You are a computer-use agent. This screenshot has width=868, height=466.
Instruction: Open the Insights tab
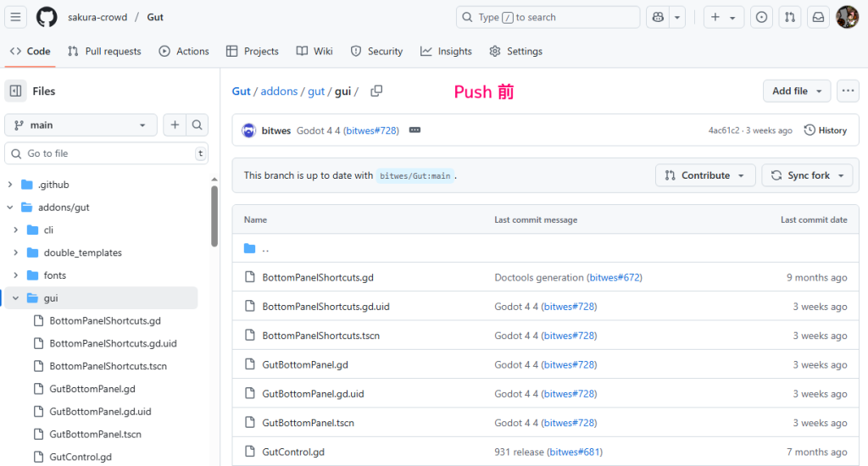click(x=446, y=51)
